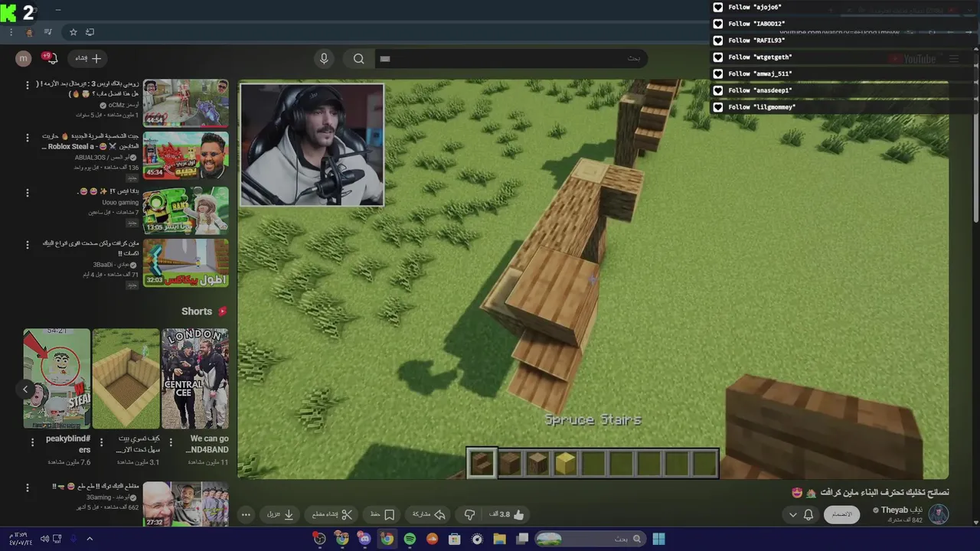Open options for the wooden house short
This screenshot has height=551, width=980.
(x=100, y=442)
